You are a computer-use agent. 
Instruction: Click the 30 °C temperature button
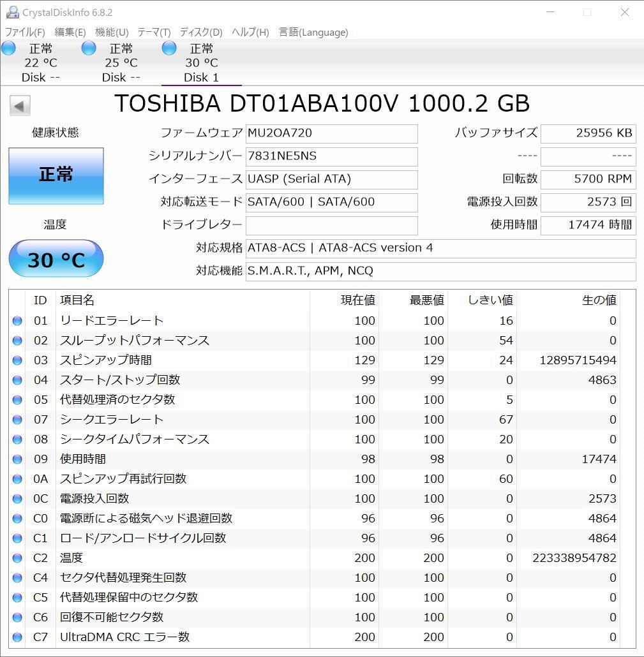(x=56, y=258)
